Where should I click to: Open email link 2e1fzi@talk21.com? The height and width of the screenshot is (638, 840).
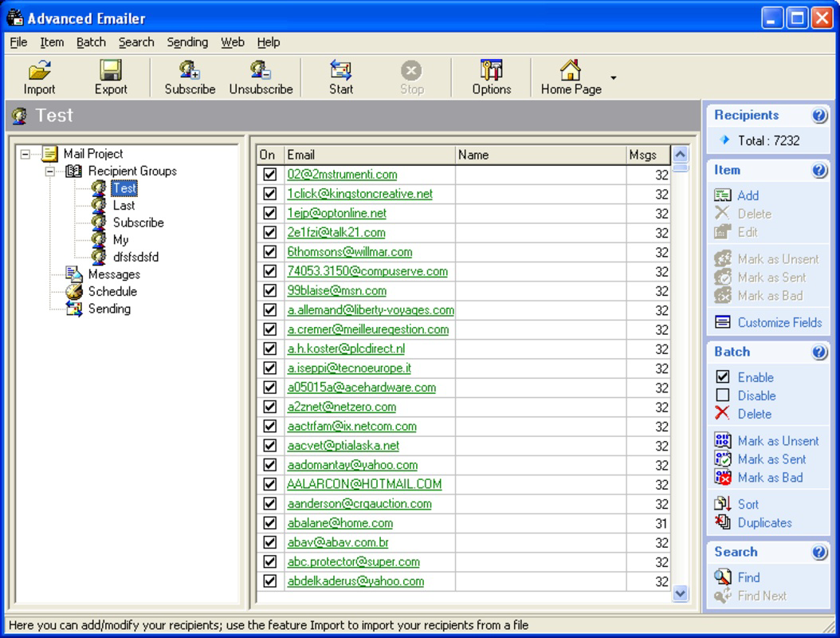pyautogui.click(x=336, y=233)
